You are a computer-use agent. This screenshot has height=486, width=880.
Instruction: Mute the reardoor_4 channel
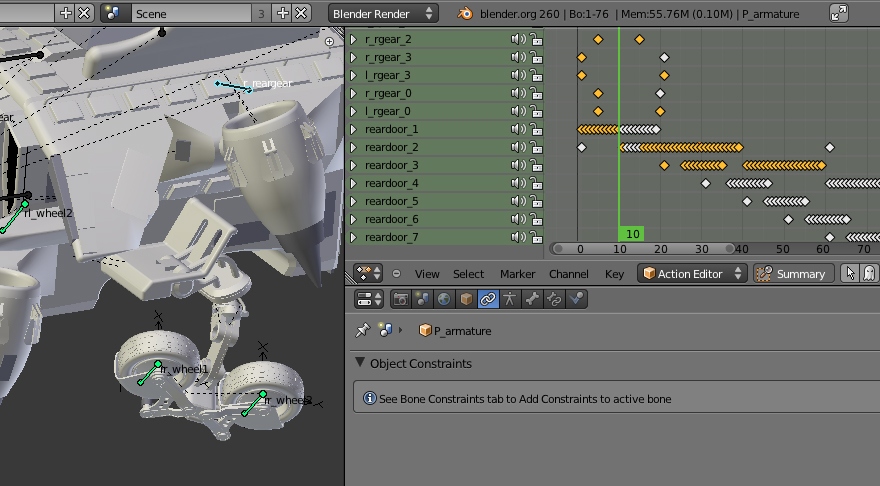pos(517,183)
